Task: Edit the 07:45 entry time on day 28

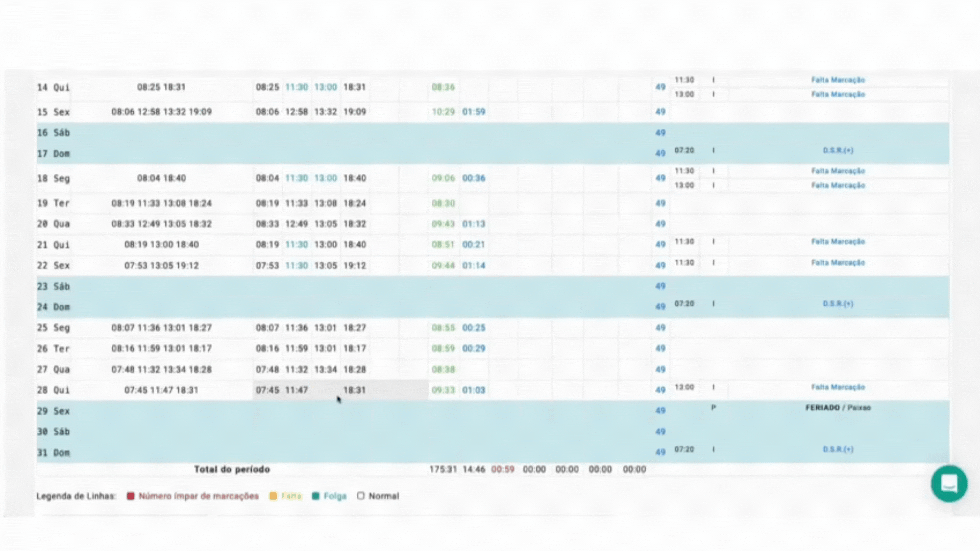Action: [267, 390]
